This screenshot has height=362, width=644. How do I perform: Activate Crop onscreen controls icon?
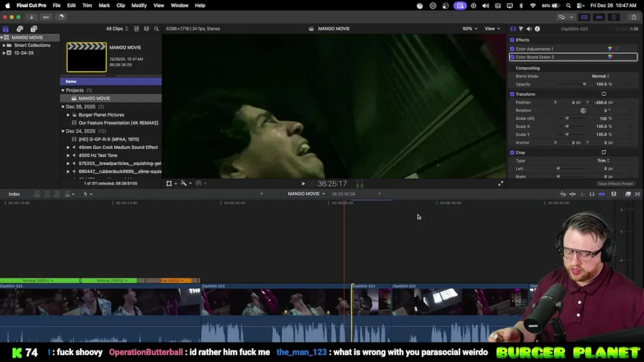(604, 152)
